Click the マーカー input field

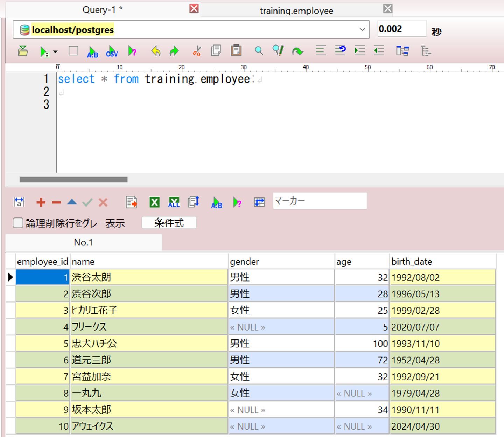[x=320, y=201]
